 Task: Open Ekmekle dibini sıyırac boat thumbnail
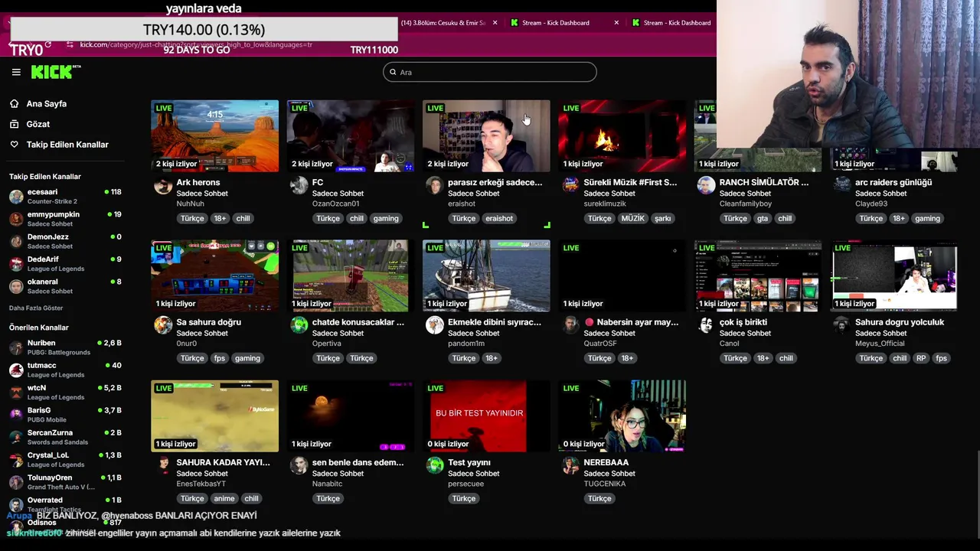tap(486, 275)
